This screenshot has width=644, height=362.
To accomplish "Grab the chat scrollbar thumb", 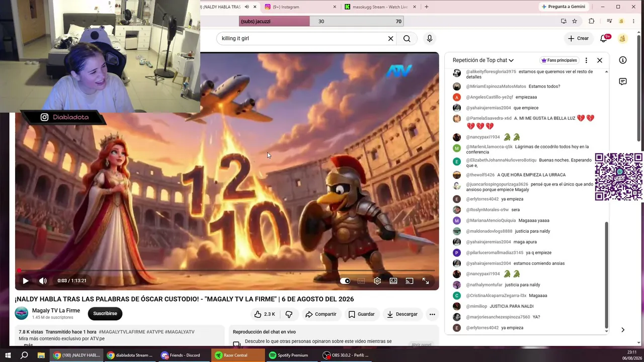I will point(606,275).
